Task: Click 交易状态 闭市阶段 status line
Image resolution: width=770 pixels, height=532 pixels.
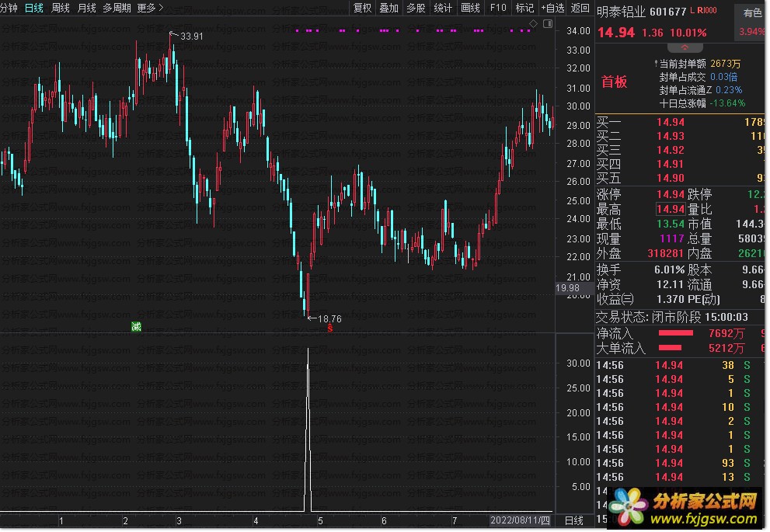Action: [x=672, y=317]
